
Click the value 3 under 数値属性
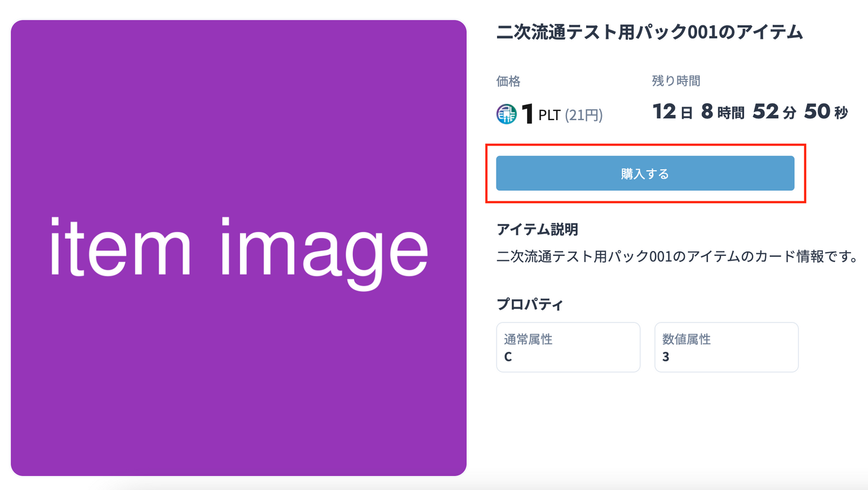[666, 357]
